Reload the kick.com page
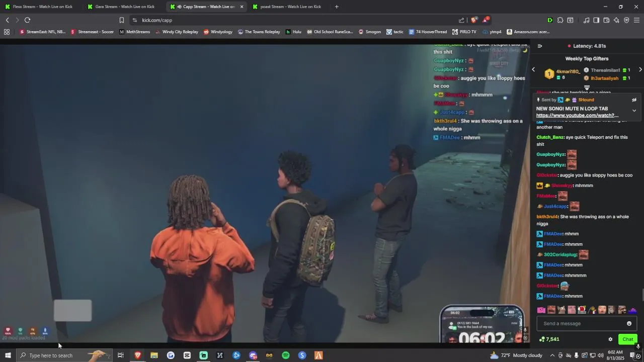Viewport: 644px width, 362px height. point(27,20)
